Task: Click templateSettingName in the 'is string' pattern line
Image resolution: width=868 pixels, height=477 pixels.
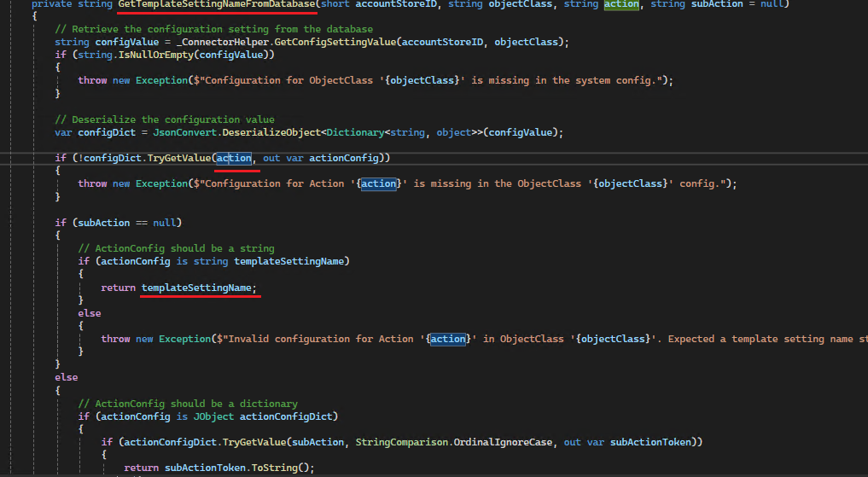Action: pos(289,261)
